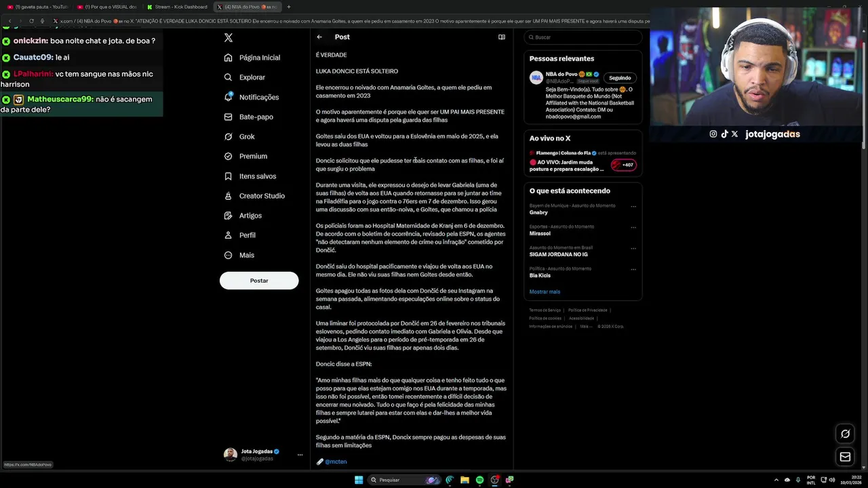The image size is (868, 488).
Task: Open NBA do Povo profile avatar
Action: (x=536, y=77)
